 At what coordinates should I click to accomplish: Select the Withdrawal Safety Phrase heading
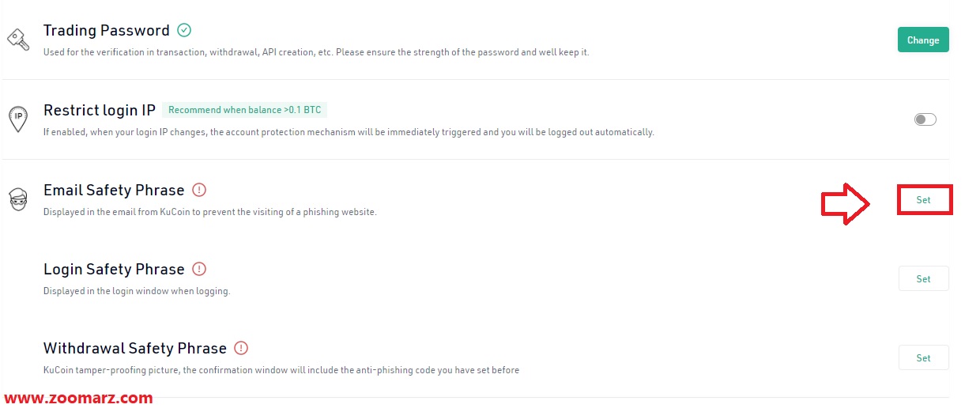click(x=135, y=348)
